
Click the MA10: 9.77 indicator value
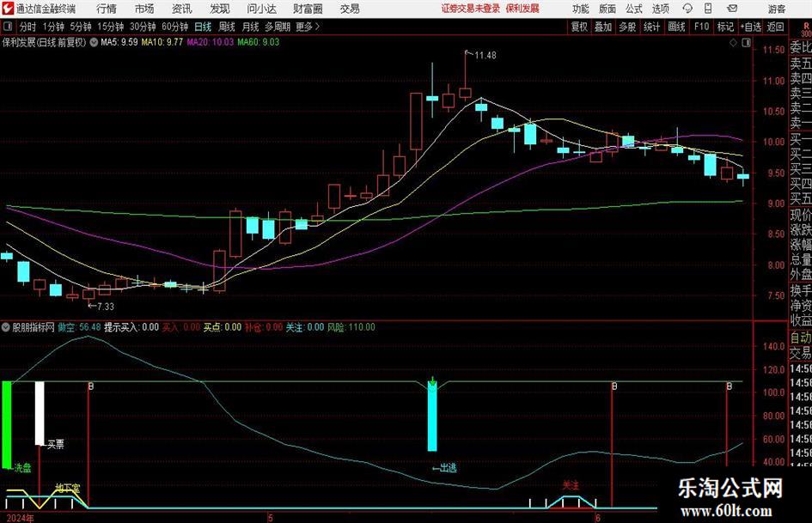tap(162, 42)
